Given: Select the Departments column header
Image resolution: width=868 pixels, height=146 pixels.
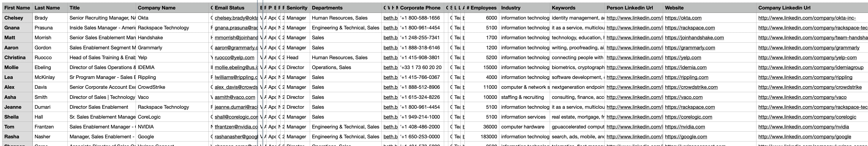Looking at the screenshot, I should pos(327,8).
